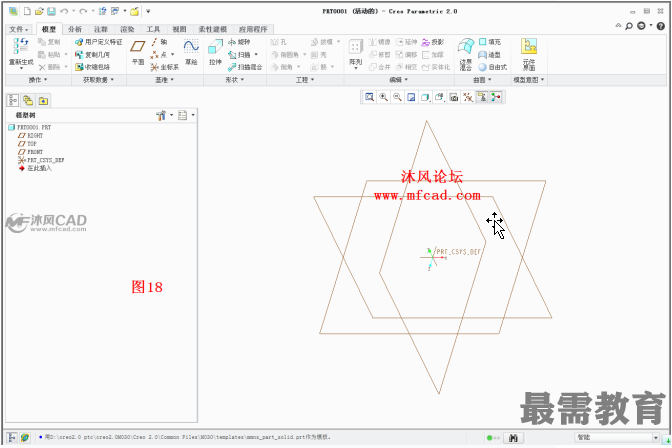
Task: Click Zoom In in graphics toolbar
Action: point(383,97)
